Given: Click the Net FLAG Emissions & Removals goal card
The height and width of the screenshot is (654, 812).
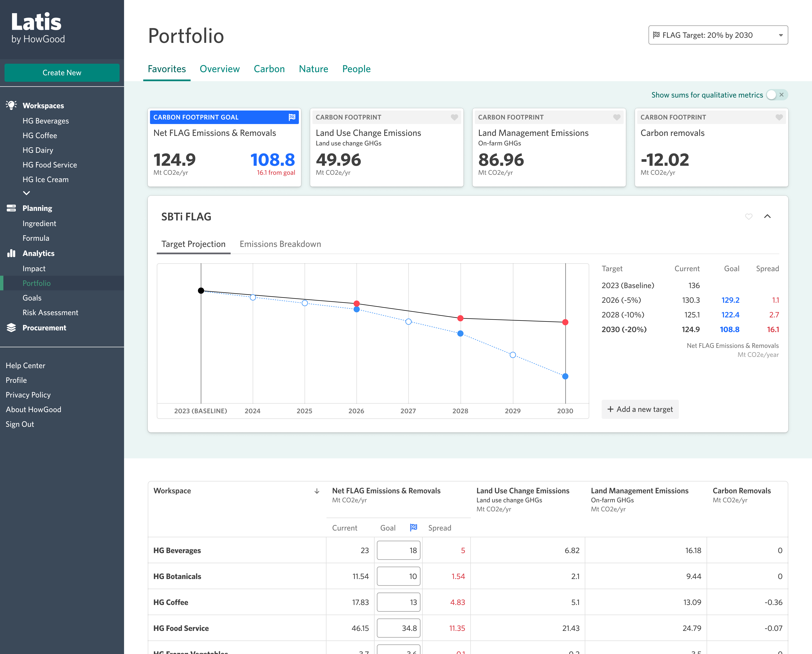Looking at the screenshot, I should coord(224,148).
